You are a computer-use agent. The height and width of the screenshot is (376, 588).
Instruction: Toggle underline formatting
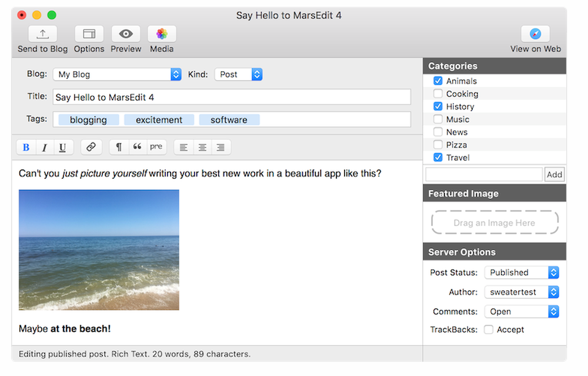63,147
